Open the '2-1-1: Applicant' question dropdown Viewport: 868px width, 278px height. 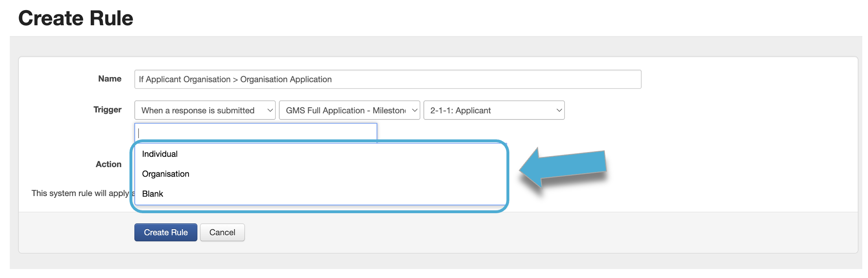coord(493,110)
